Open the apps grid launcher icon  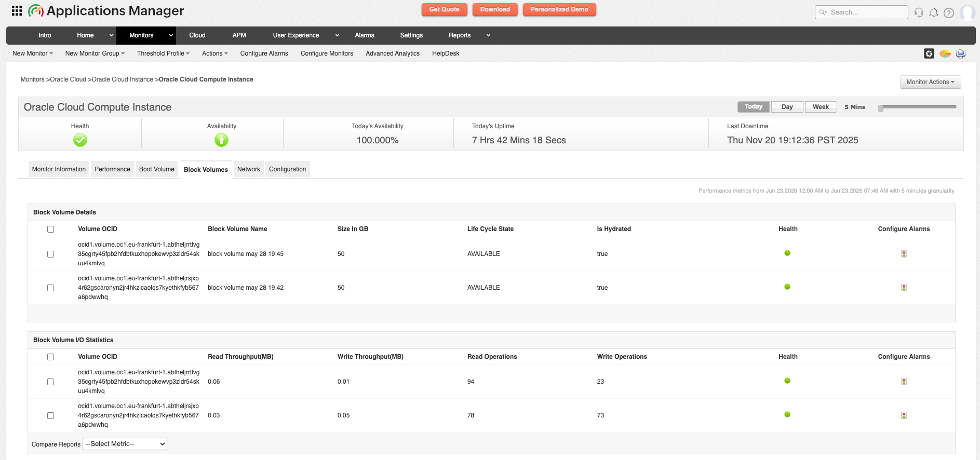pyautogui.click(x=17, y=11)
